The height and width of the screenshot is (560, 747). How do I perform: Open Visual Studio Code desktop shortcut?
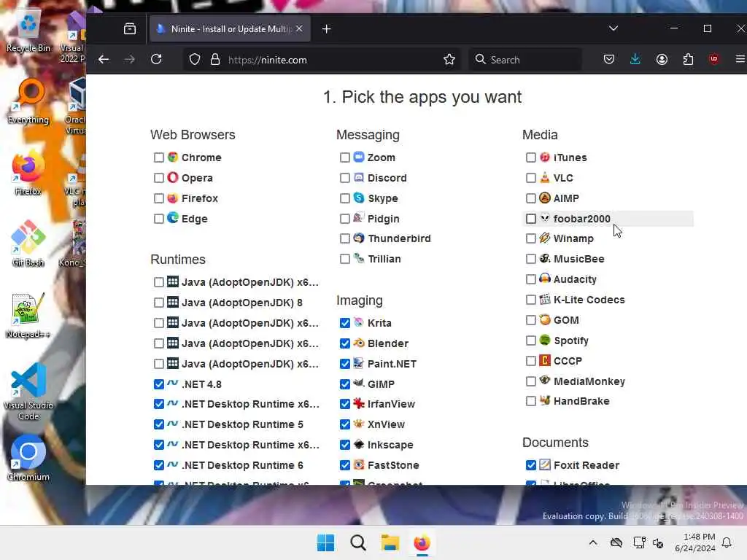point(28,392)
